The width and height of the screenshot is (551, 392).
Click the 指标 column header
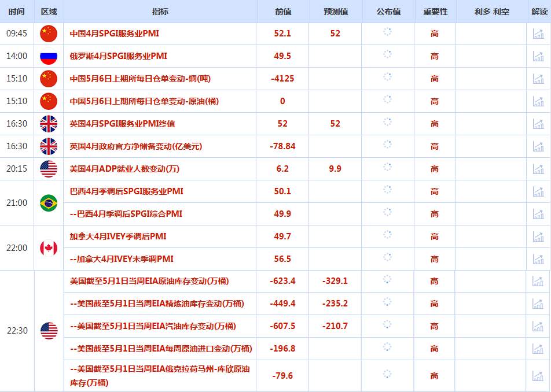point(160,12)
